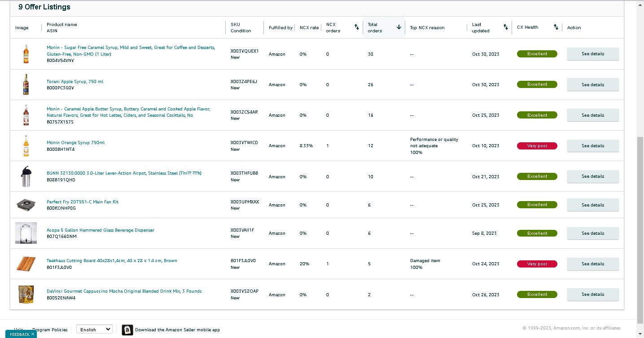
Task: Open the Acopa 5 Gallon Beverage Dispenser link
Action: coord(101,230)
